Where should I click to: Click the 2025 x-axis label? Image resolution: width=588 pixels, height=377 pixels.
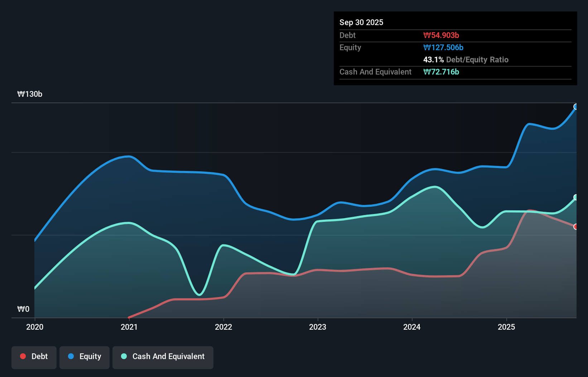506,327
